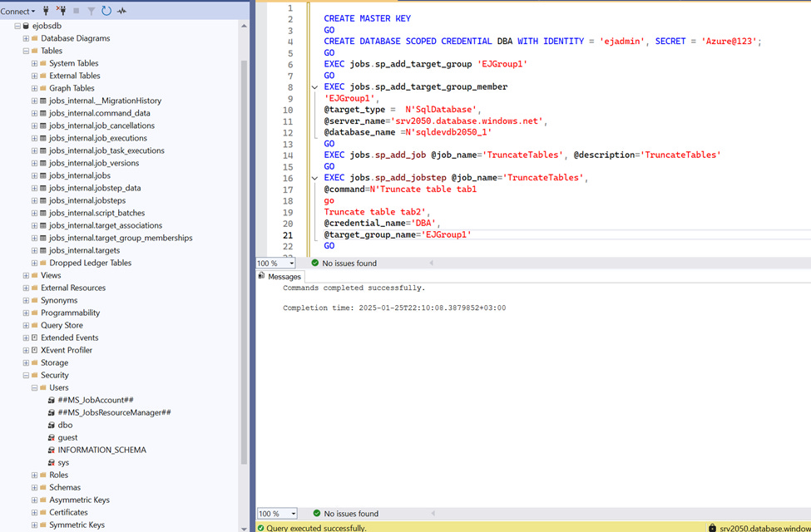
Task: Collapse the Tables folder
Action: pyautogui.click(x=26, y=51)
